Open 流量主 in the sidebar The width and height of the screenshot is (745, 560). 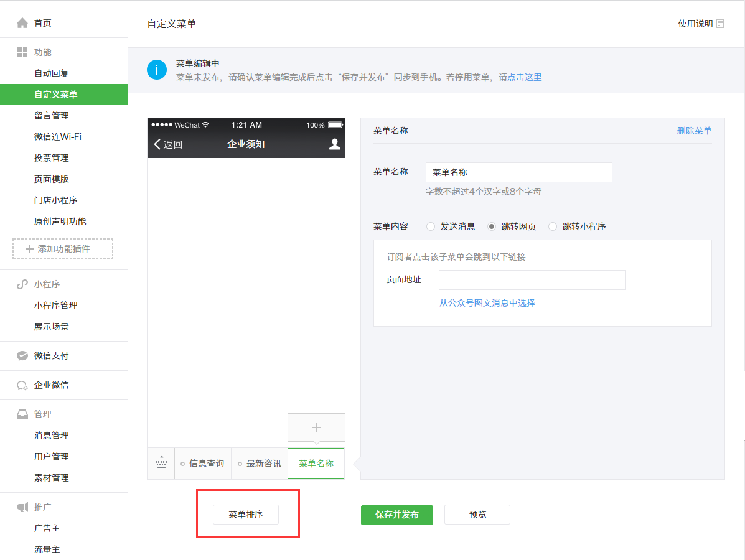(47, 549)
